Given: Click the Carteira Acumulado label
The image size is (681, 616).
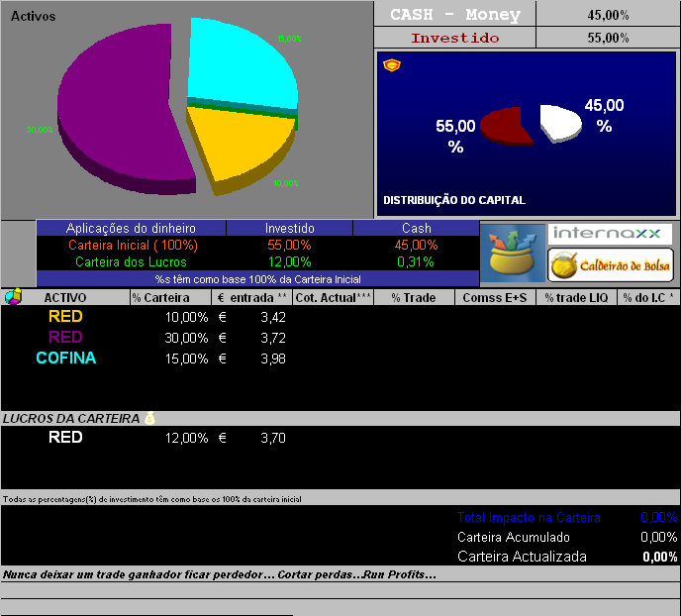Looking at the screenshot, I should coord(514,538).
